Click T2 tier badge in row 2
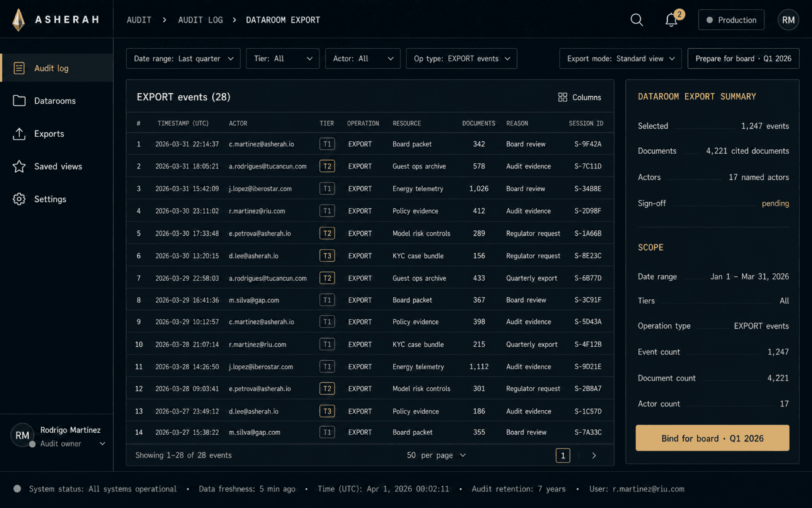The height and width of the screenshot is (508, 812). [327, 166]
